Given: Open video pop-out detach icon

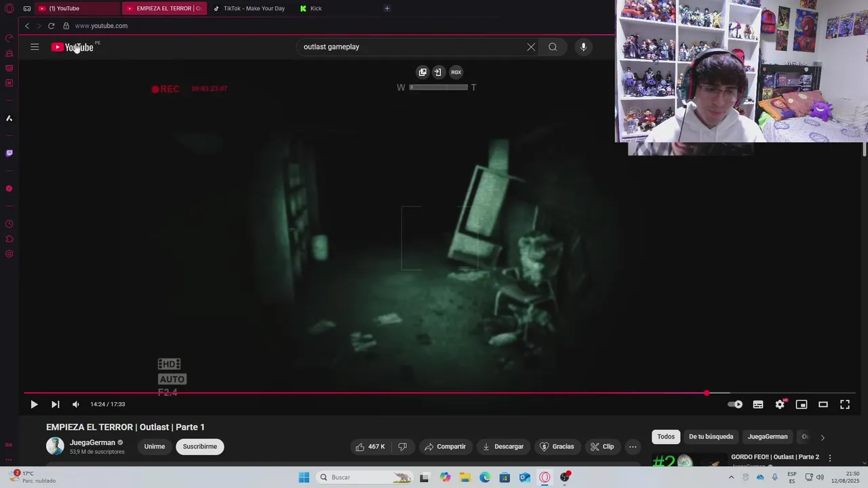Looking at the screenshot, I should [422, 72].
